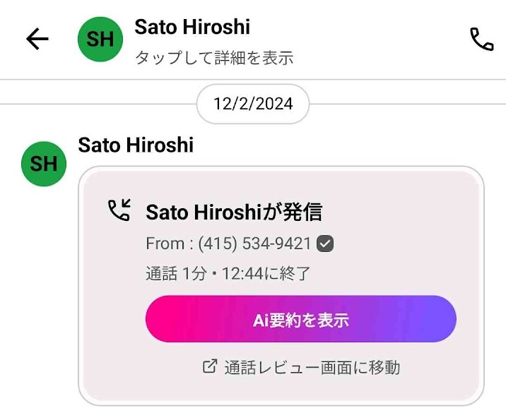
Task: Select the 12/2/2024 date chip
Action: tap(253, 104)
